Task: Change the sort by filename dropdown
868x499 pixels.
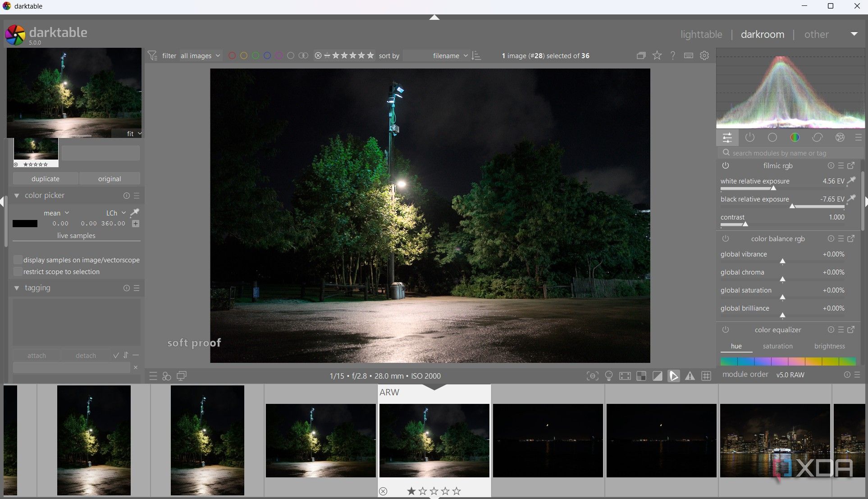Action: (x=448, y=55)
